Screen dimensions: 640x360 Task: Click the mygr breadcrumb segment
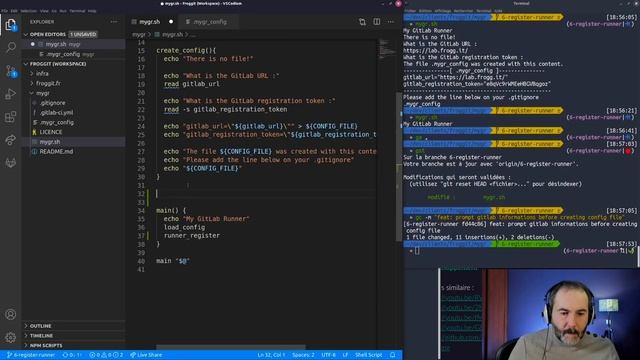(x=138, y=35)
